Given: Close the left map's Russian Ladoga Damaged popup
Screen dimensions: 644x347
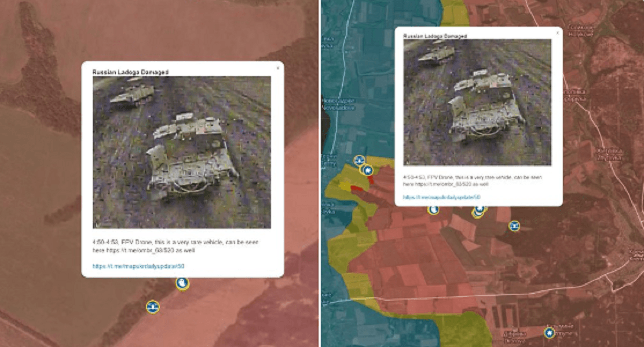Looking at the screenshot, I should click(x=277, y=68).
